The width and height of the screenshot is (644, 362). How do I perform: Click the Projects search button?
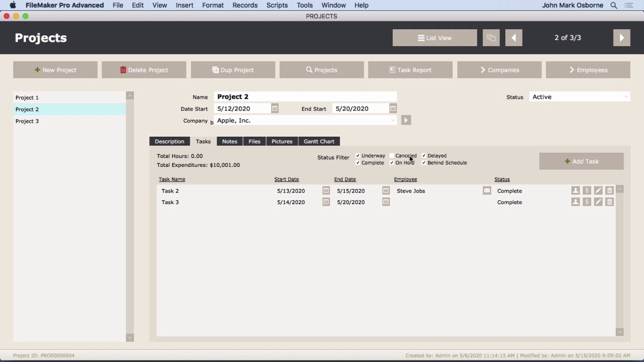click(321, 70)
